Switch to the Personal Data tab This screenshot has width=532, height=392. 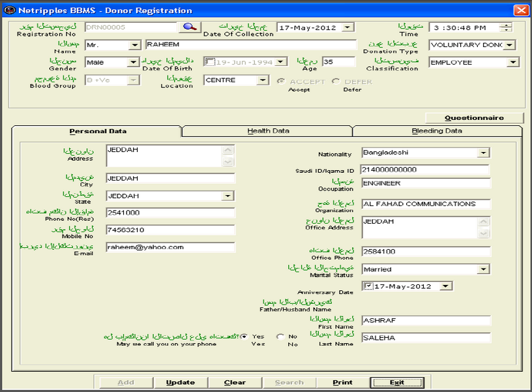click(98, 131)
